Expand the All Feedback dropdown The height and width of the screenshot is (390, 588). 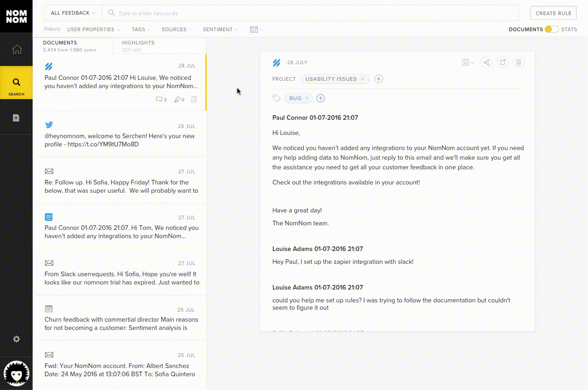point(73,13)
